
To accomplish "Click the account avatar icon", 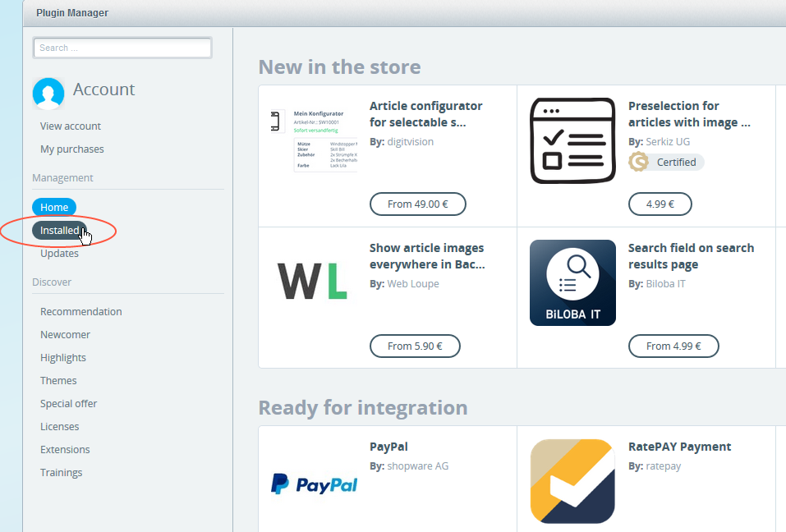I will [48, 94].
